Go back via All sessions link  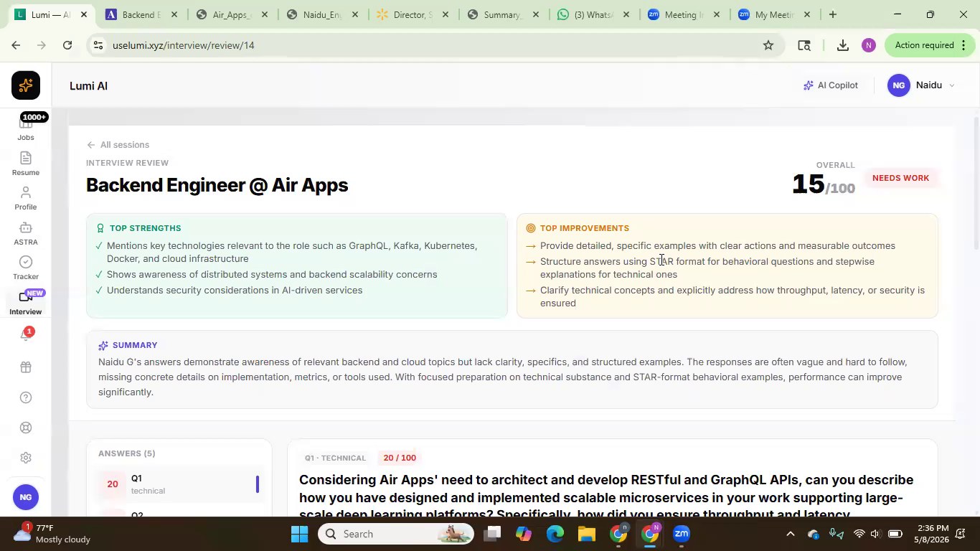point(118,145)
